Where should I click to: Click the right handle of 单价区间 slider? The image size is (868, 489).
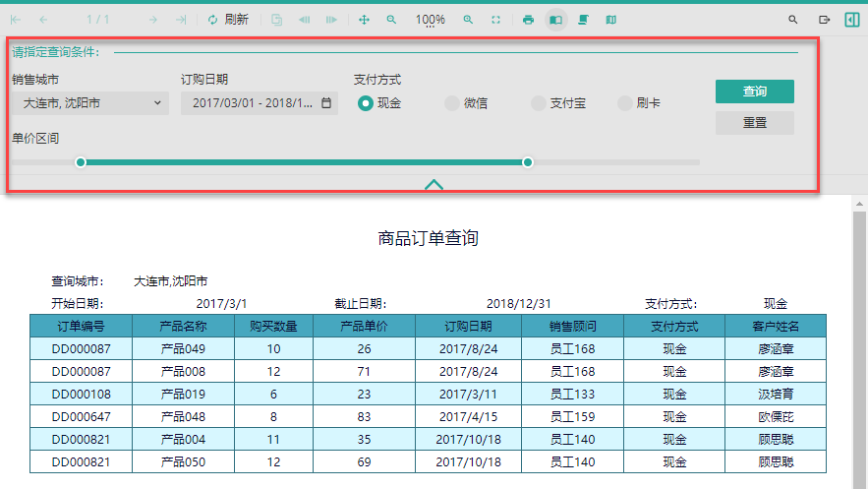[528, 162]
